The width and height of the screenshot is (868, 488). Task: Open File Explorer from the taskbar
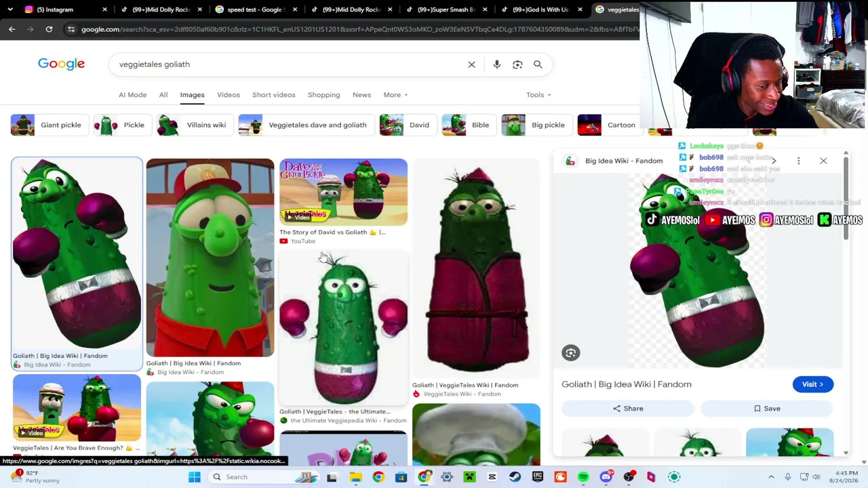coord(355,477)
